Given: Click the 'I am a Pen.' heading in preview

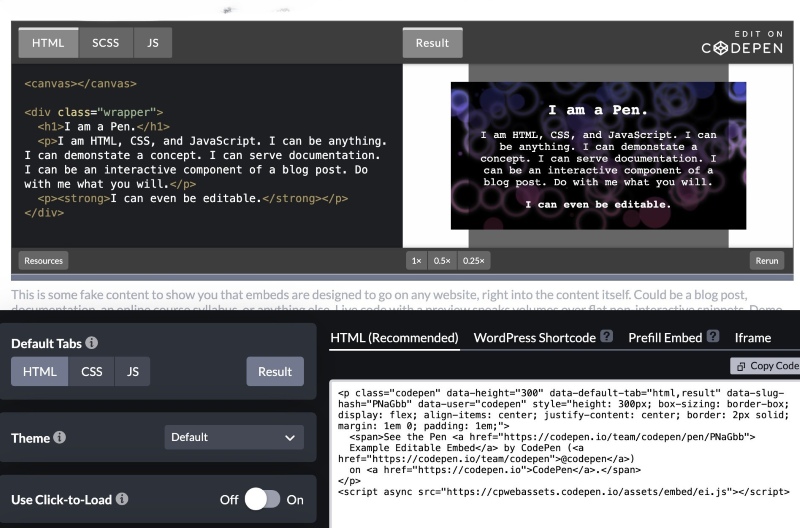Looking at the screenshot, I should (598, 110).
